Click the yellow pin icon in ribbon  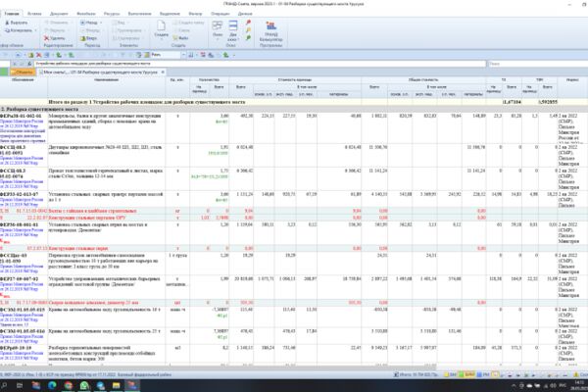[x=248, y=30]
